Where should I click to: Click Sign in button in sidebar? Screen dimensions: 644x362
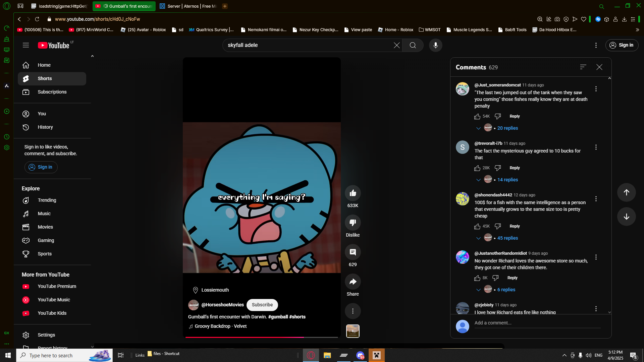click(41, 167)
